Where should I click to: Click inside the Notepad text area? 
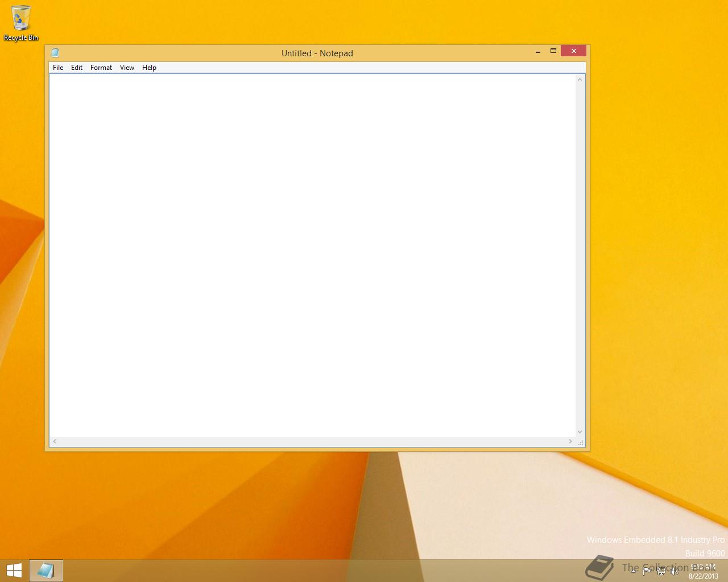[x=313, y=256]
